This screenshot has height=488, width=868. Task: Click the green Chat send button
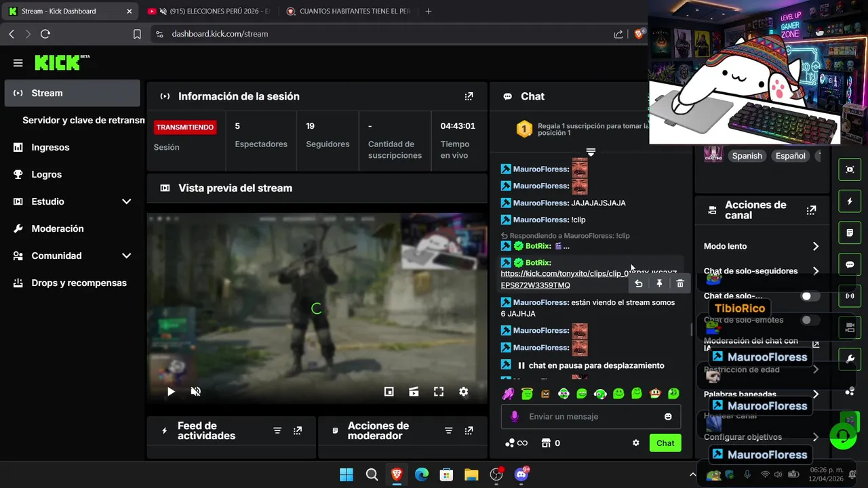click(665, 443)
